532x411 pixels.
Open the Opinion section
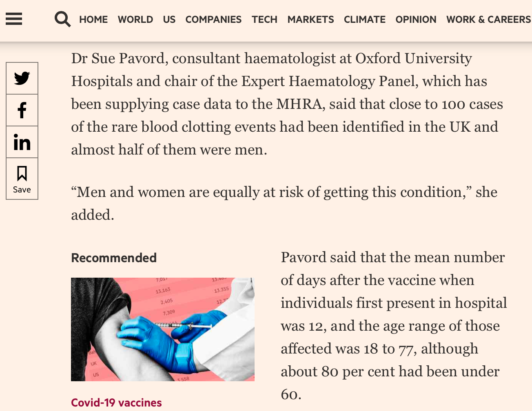[x=416, y=20]
